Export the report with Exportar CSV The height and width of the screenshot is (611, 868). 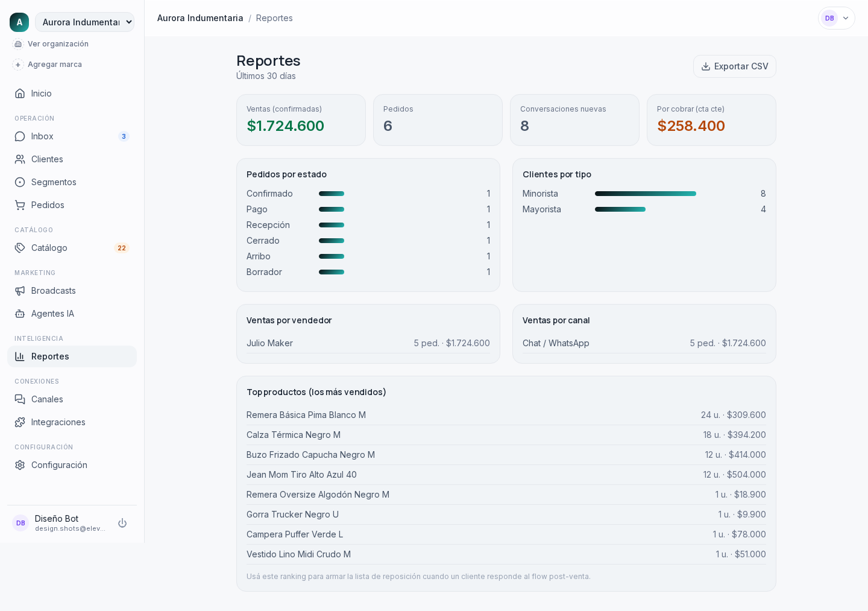735,66
